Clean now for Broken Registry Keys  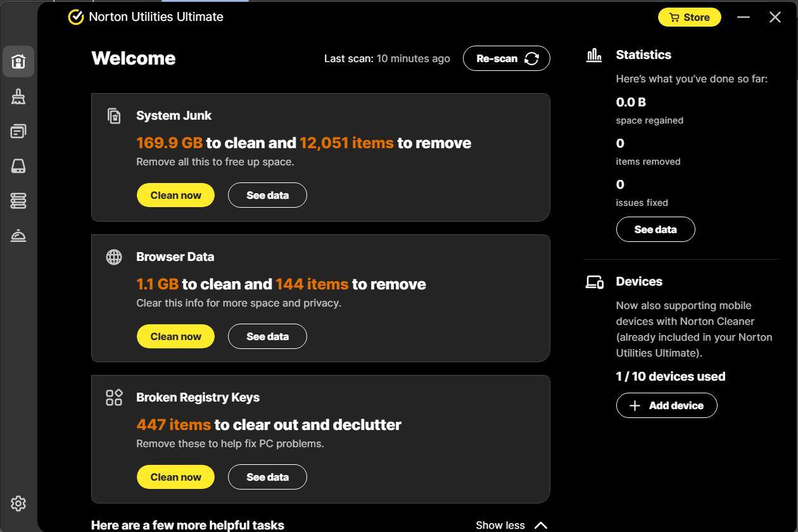pyautogui.click(x=175, y=477)
